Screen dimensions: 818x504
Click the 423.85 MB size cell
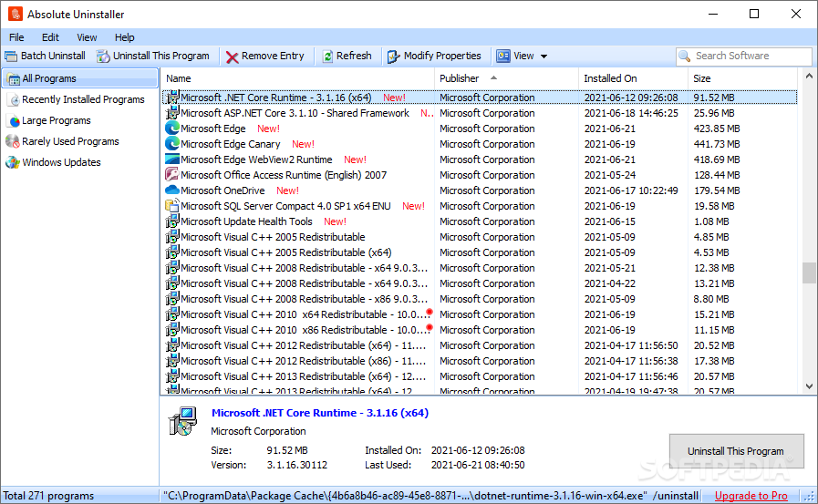click(717, 129)
